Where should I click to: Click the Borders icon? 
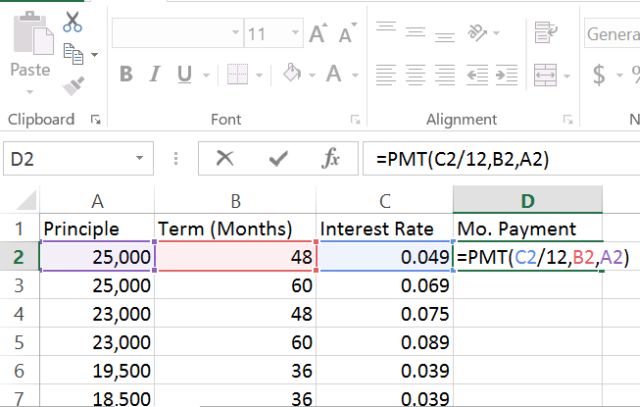237,74
